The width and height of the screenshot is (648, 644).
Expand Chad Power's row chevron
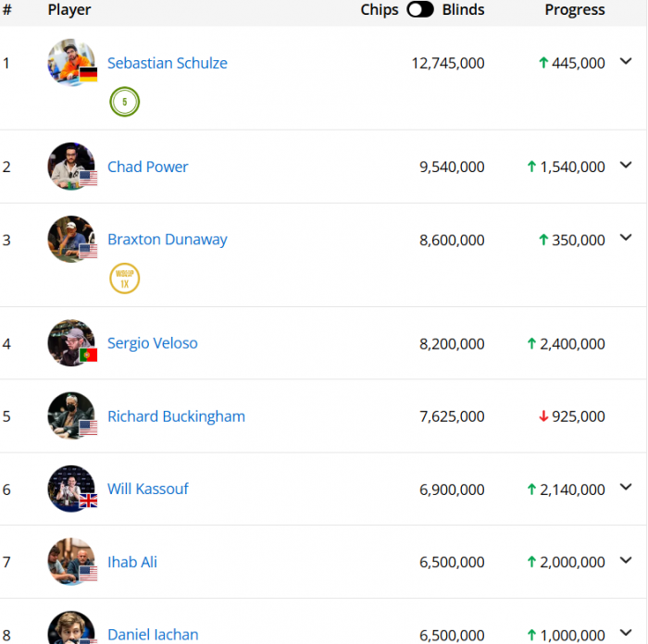pos(626,165)
